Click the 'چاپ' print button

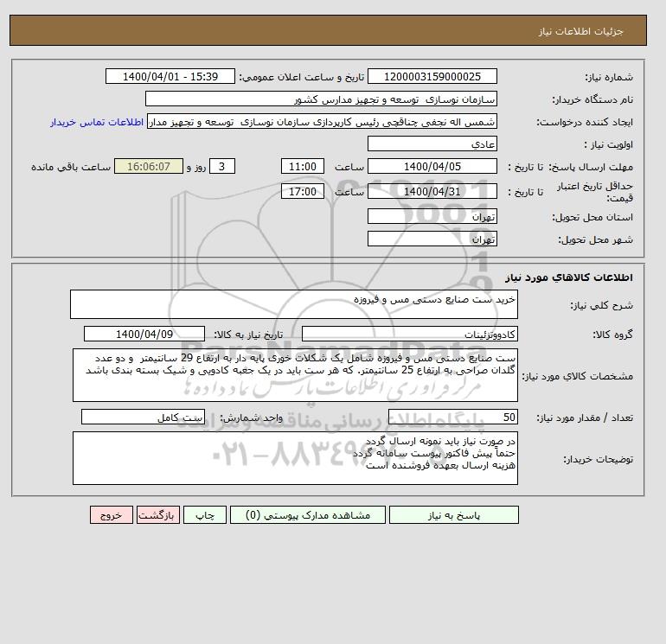click(x=205, y=515)
